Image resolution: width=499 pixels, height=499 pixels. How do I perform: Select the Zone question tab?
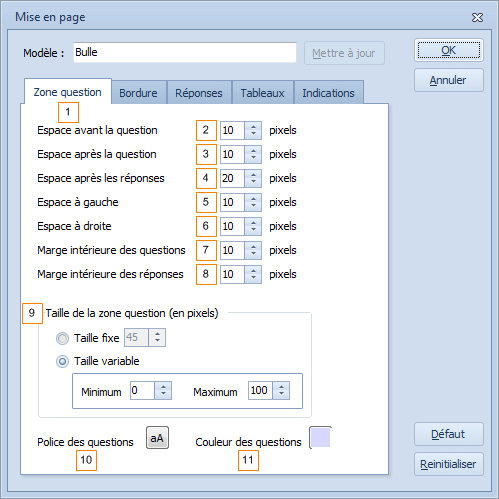[x=68, y=92]
